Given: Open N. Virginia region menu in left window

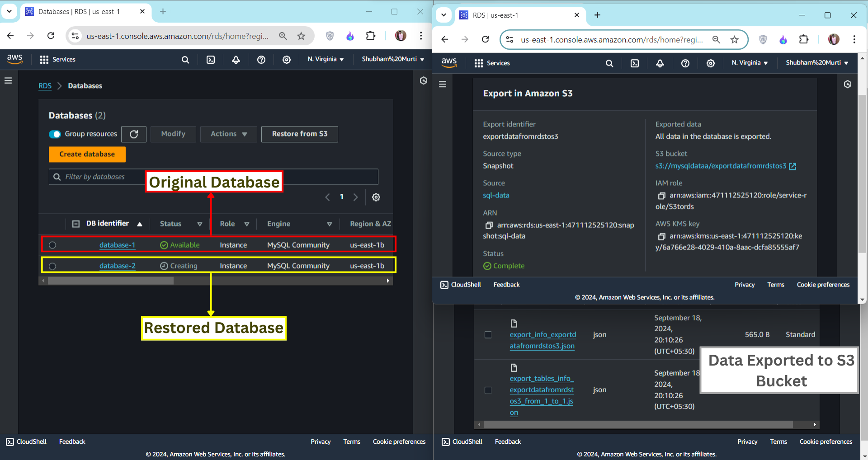Looking at the screenshot, I should 325,59.
